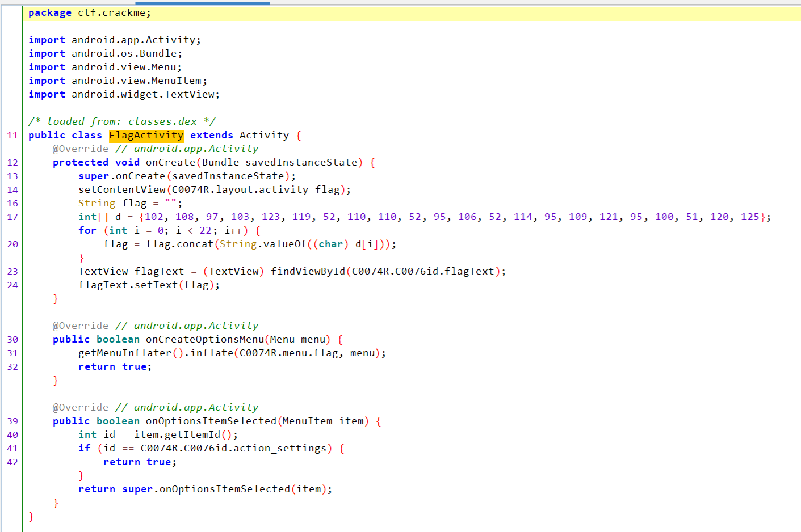Click the 'loaded from: classes.dex' comment
801x532 pixels.
121,121
